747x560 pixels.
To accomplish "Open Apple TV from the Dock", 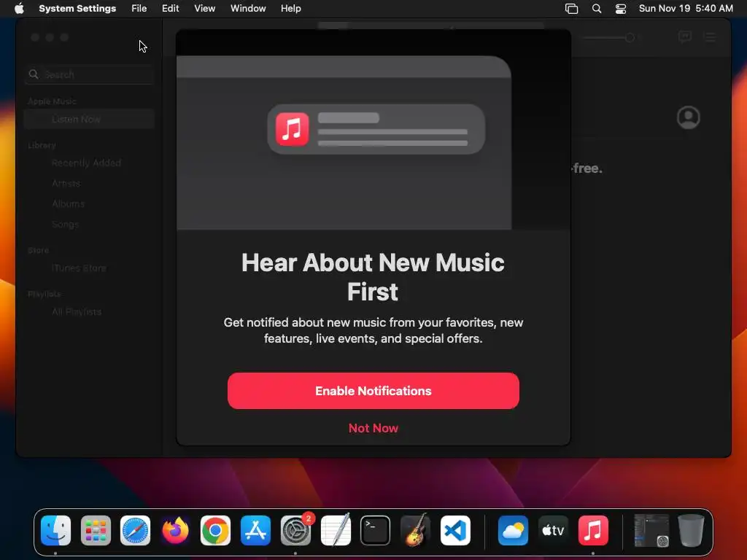I will point(553,531).
